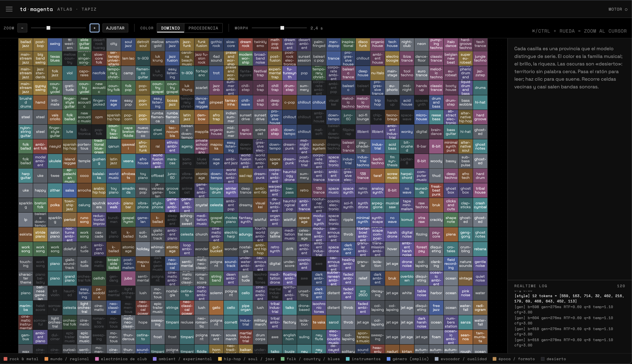Play the 'eskista' tile
The image size is (632, 364).
click(x=25, y=234)
